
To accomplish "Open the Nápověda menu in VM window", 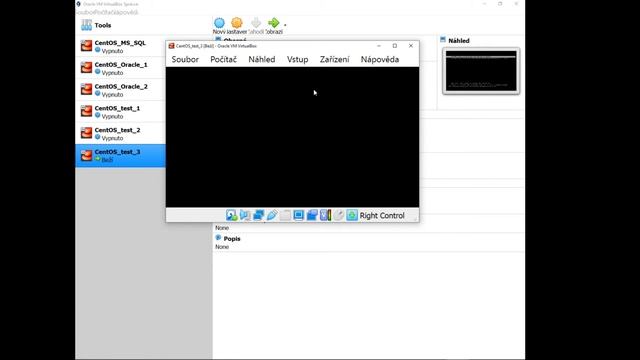I will 380,60.
